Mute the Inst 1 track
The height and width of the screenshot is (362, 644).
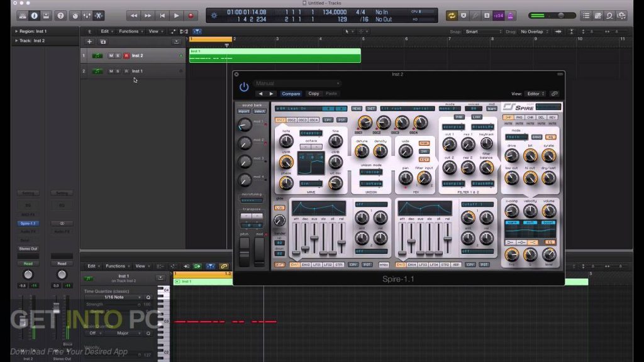pyautogui.click(x=111, y=71)
